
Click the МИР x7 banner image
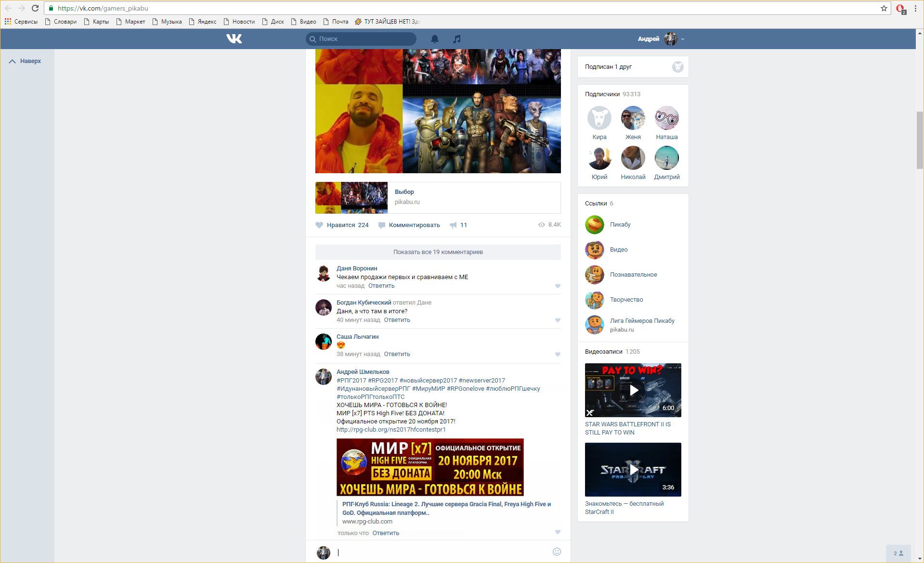tap(430, 467)
